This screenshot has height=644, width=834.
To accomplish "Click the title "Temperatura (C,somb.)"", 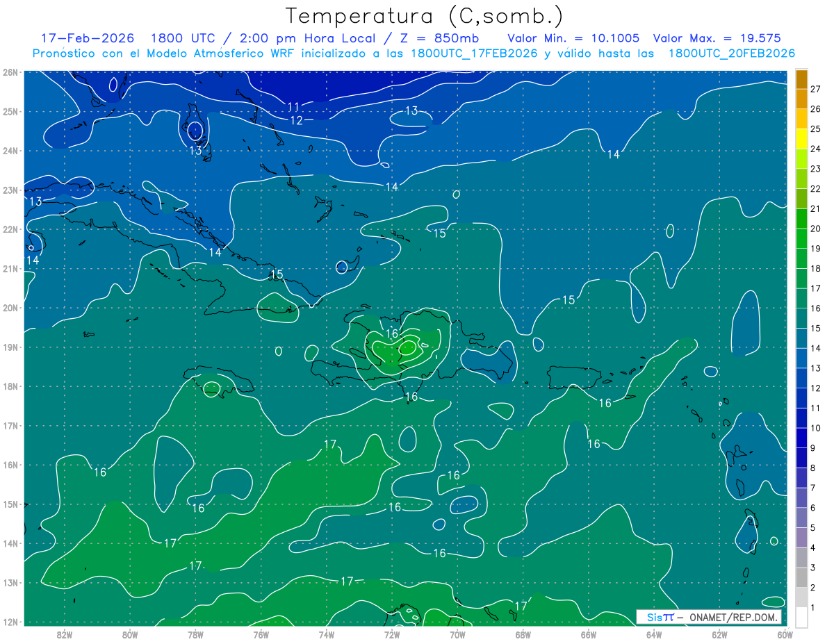I will [x=424, y=16].
